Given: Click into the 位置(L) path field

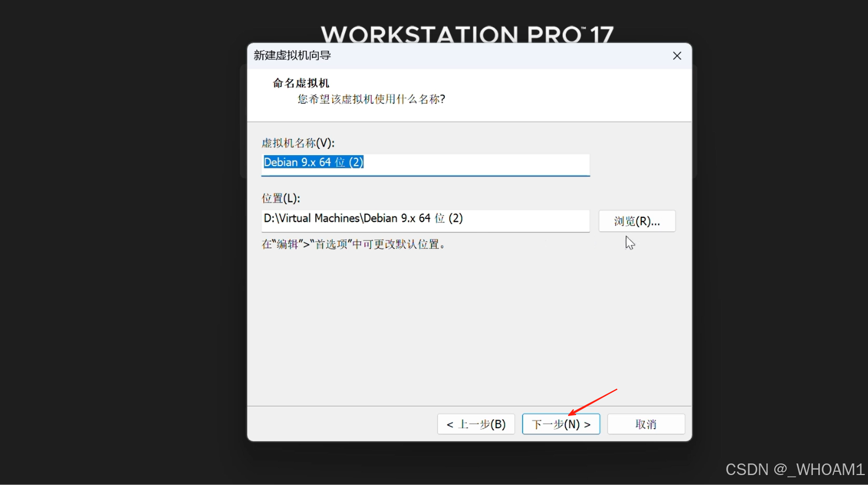Looking at the screenshot, I should pos(425,220).
